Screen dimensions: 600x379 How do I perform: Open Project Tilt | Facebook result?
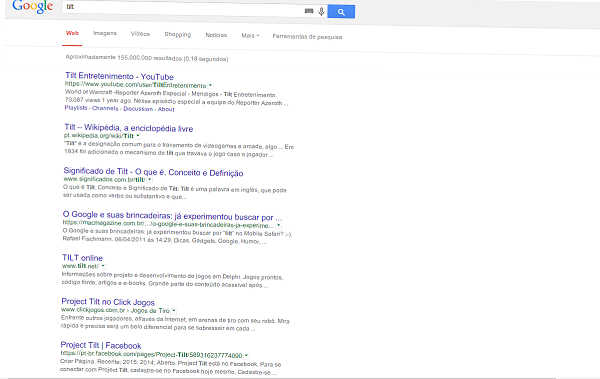tap(101, 345)
